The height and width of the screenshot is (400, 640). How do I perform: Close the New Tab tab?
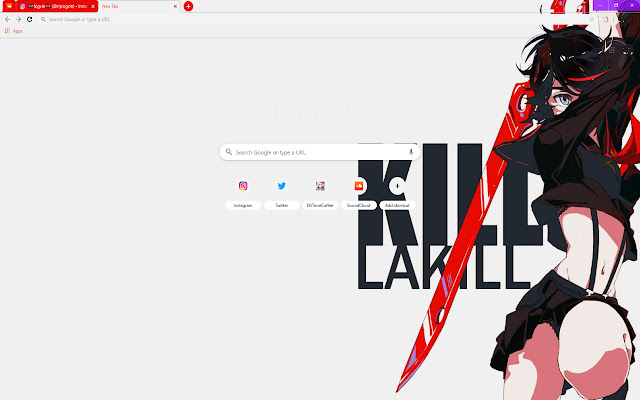tap(176, 6)
